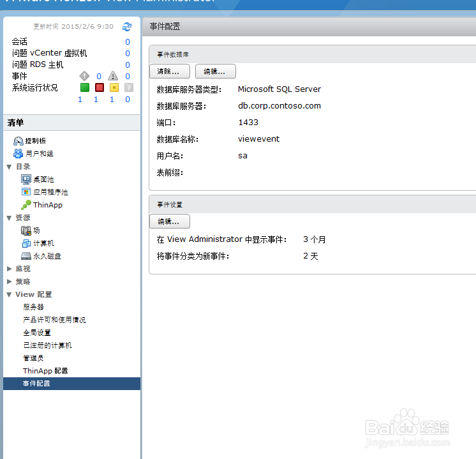This screenshot has width=476, height=459.
Task: Open 控制板 dashboard icon
Action: click(x=19, y=141)
